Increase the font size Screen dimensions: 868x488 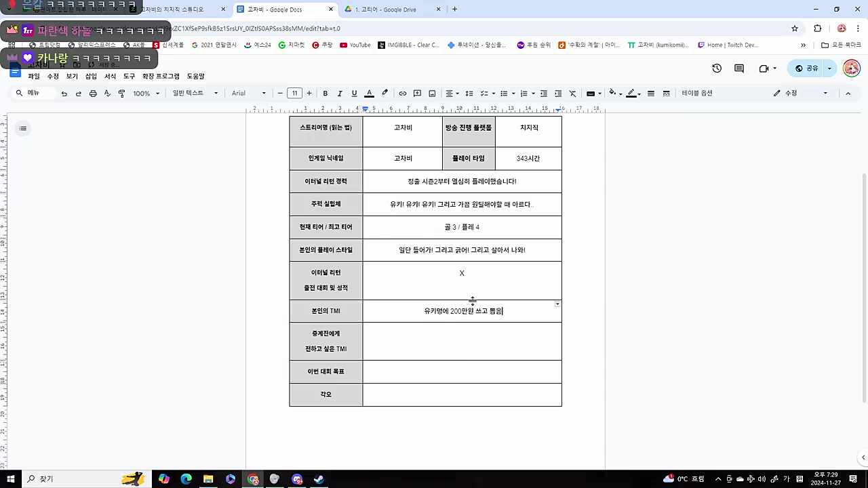pyautogui.click(x=309, y=94)
